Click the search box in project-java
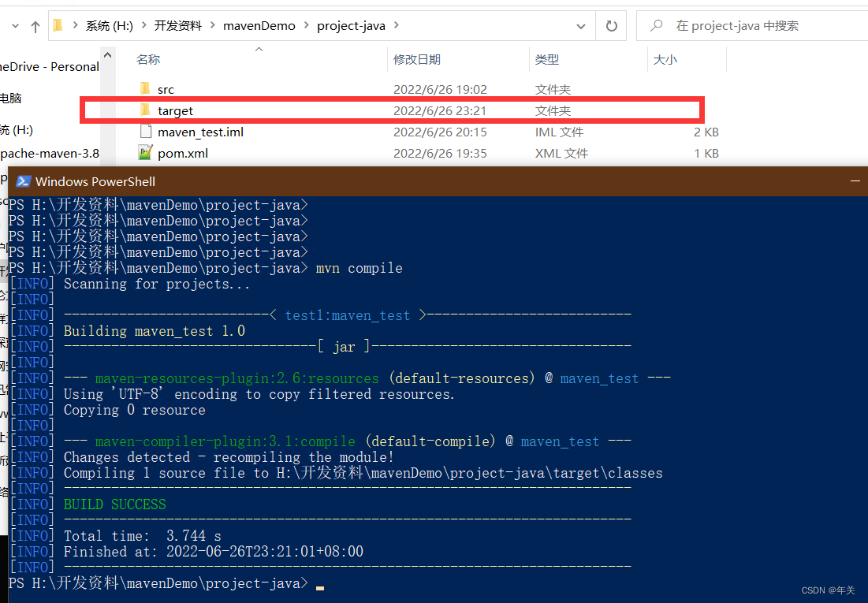The width and height of the screenshot is (868, 603). click(753, 25)
